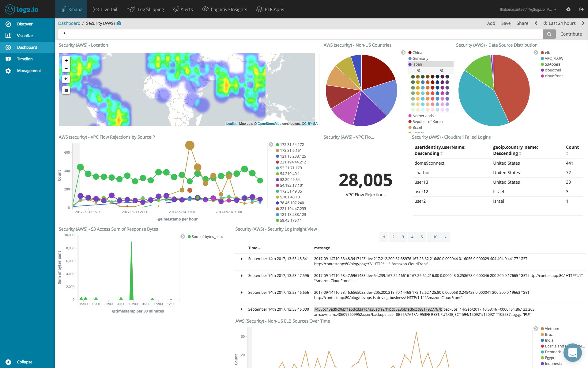The height and width of the screenshot is (368, 588).
Task: Click the elb color swatch in legend
Action: (x=543, y=52)
